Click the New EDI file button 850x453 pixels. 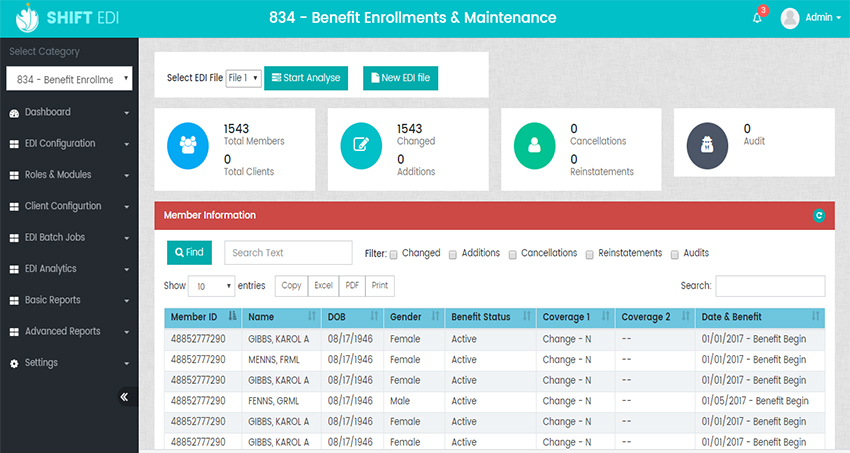pos(400,78)
